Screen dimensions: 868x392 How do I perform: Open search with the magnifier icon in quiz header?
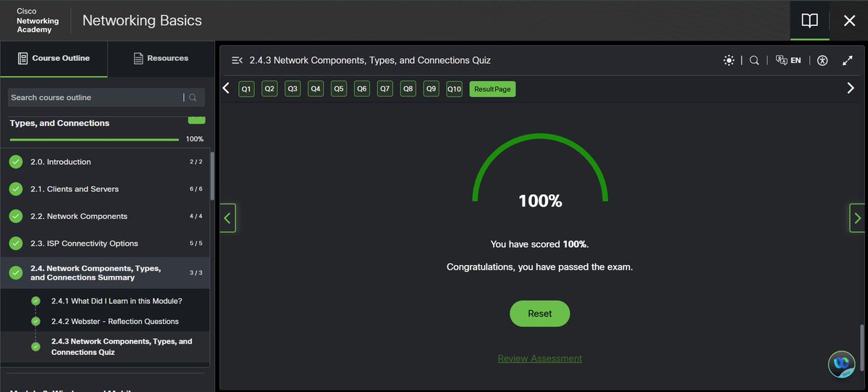click(754, 60)
